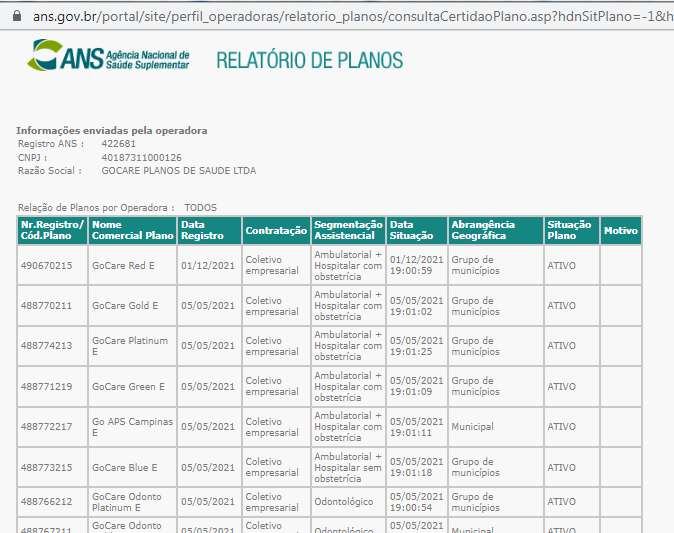Select the GoCare Red E plan name
This screenshot has height=533, width=674.
123,266
